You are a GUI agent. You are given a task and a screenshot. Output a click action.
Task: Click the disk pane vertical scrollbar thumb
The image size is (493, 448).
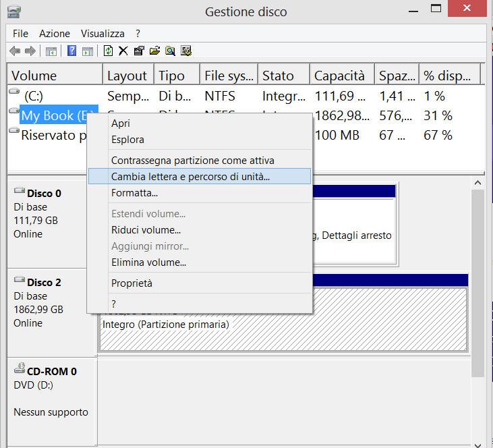(x=478, y=283)
